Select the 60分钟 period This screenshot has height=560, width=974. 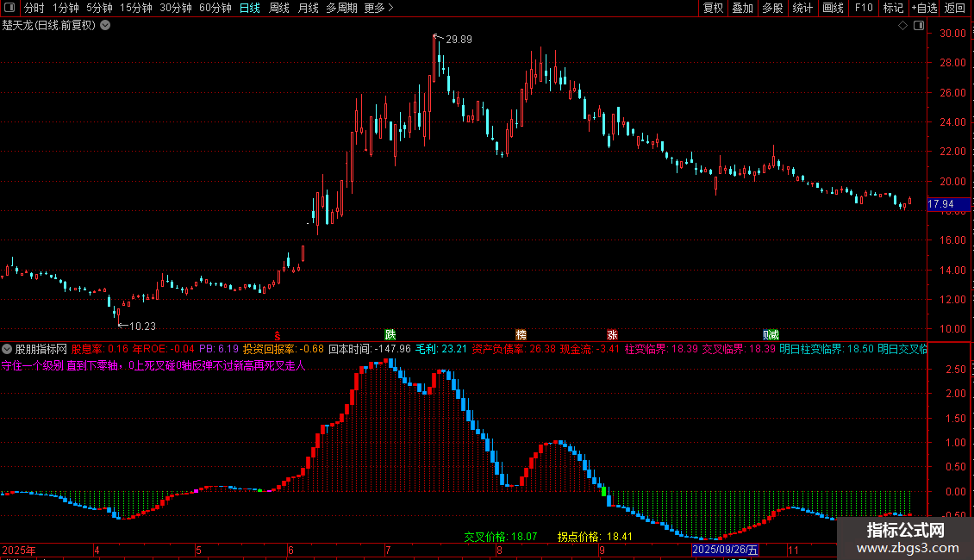(x=215, y=8)
